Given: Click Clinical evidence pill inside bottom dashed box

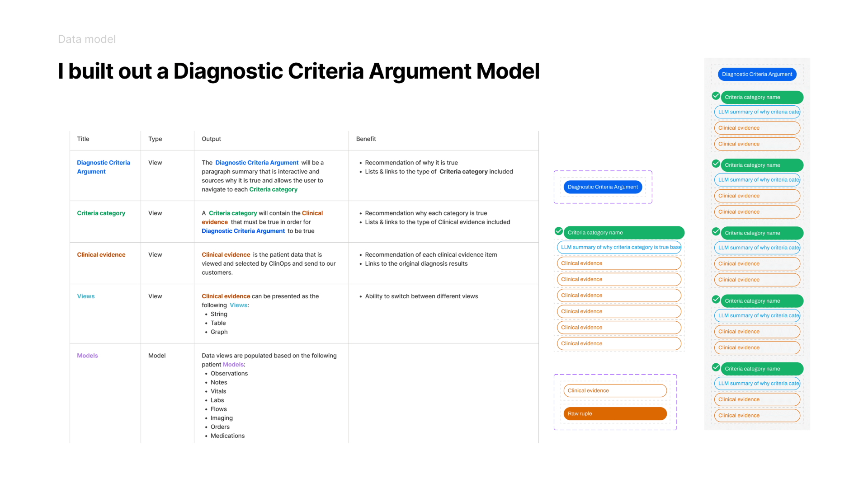Looking at the screenshot, I should tap(614, 390).
